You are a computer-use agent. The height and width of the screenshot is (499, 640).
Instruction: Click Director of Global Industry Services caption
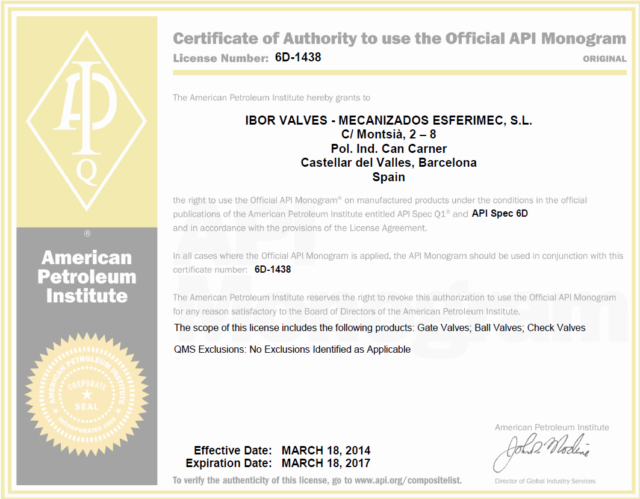coord(560,483)
